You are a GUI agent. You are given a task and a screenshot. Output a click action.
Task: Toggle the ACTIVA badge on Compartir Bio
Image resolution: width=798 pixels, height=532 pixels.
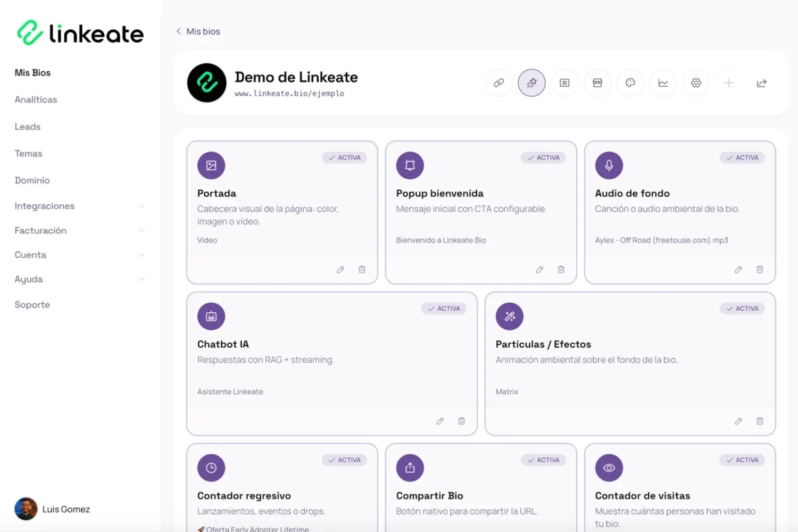(x=543, y=460)
